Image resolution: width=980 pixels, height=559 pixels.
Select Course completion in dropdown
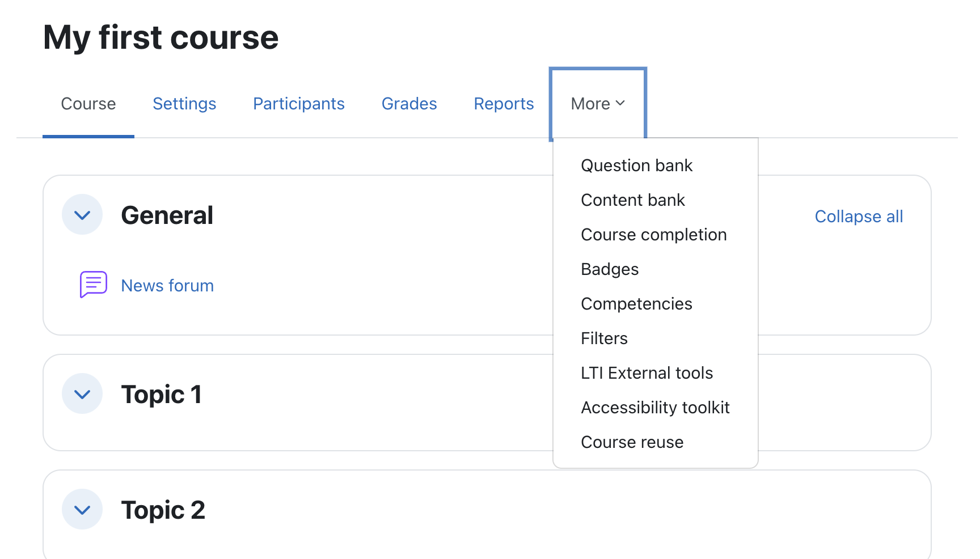tap(653, 235)
